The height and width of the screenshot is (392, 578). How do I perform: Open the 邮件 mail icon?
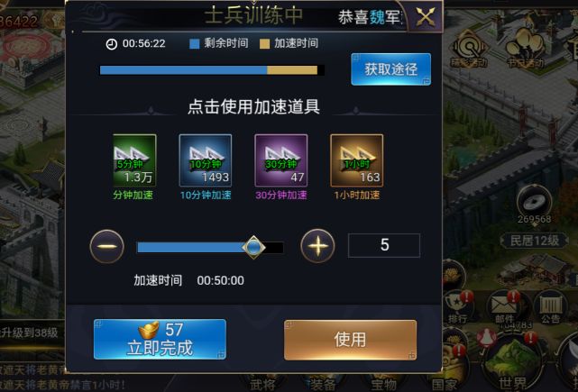tap(506, 308)
